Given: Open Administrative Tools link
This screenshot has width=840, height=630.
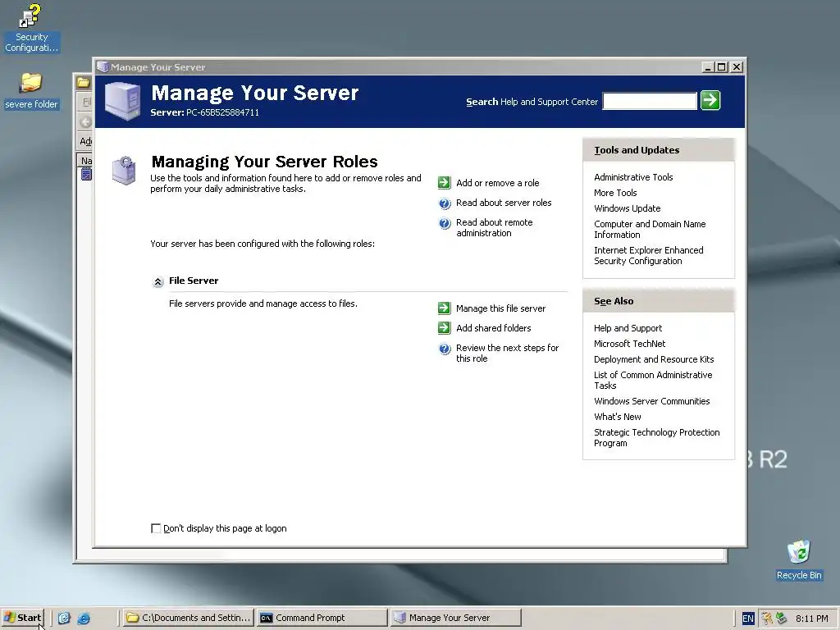Looking at the screenshot, I should 633,177.
